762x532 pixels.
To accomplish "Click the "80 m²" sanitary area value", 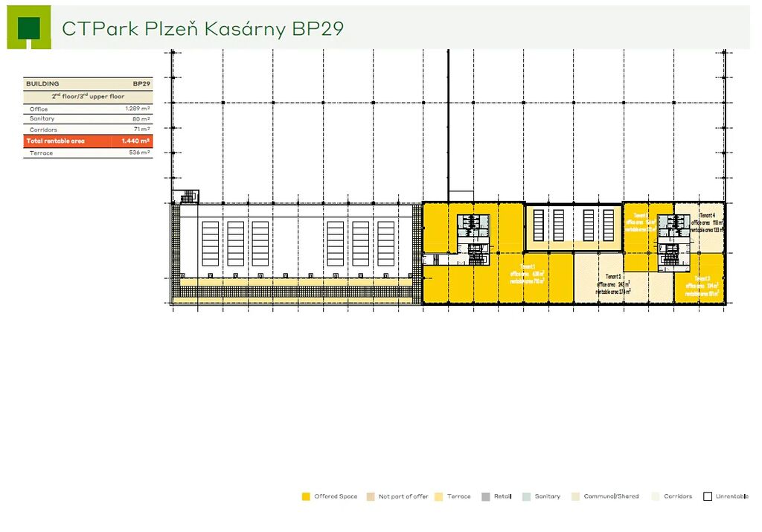I will (141, 119).
